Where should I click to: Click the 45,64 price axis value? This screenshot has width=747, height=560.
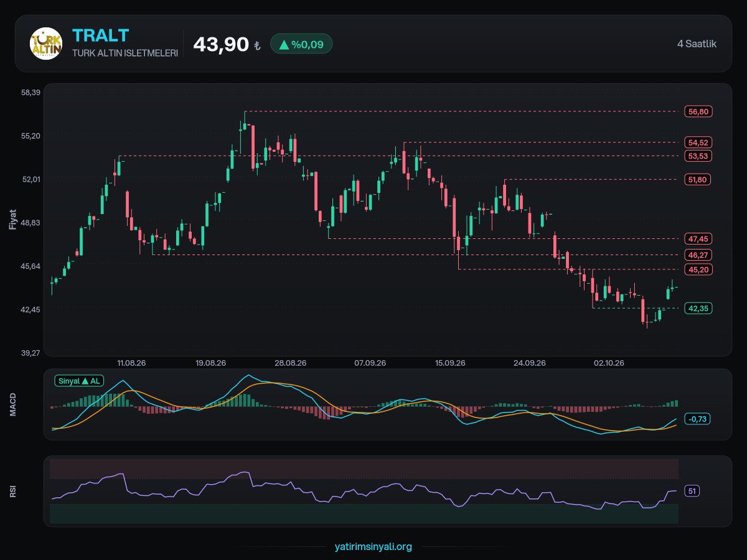(x=31, y=266)
